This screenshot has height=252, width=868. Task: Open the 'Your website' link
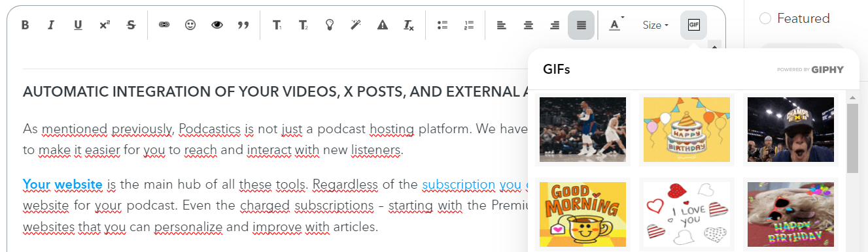point(62,184)
